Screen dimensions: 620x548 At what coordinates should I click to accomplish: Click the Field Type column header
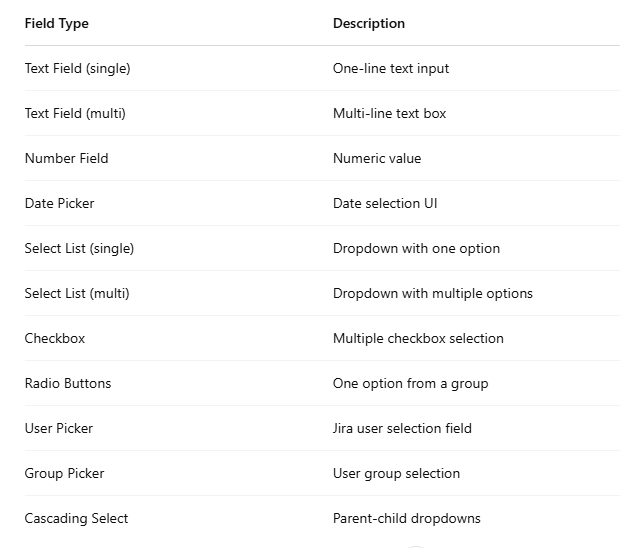click(56, 23)
